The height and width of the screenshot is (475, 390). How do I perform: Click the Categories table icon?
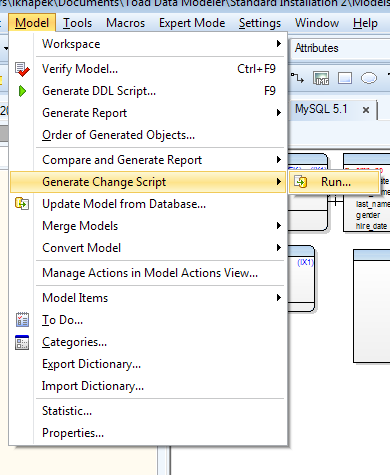click(x=22, y=342)
